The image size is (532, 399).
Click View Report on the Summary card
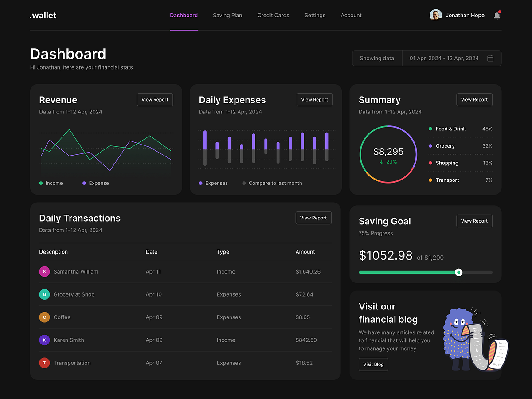pyautogui.click(x=474, y=99)
